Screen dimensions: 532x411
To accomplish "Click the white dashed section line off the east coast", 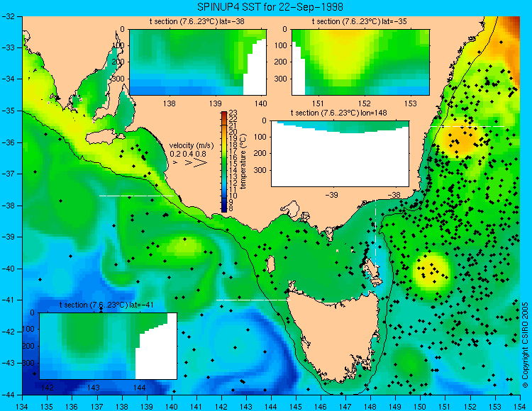I will click(x=467, y=126).
